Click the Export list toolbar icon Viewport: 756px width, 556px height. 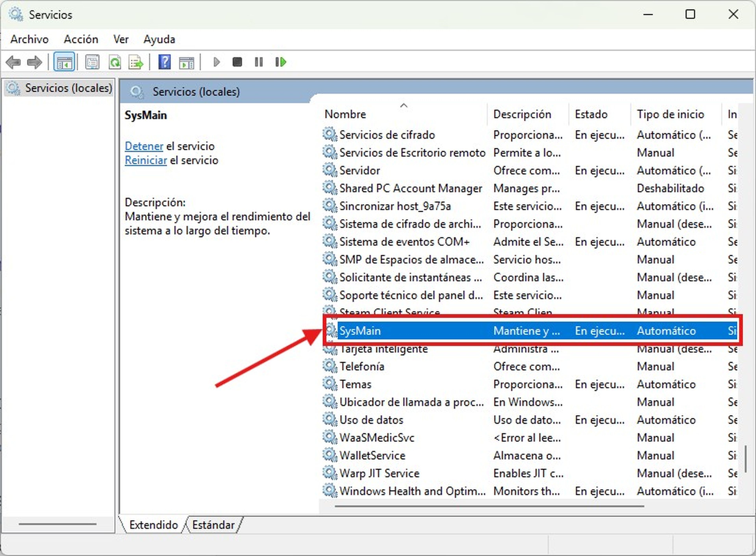[x=136, y=62]
